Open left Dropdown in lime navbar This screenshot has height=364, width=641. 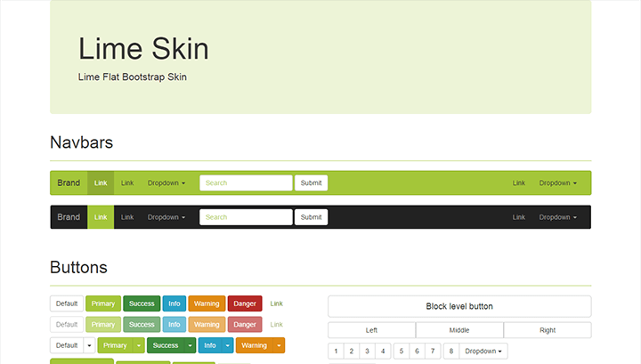pos(166,182)
